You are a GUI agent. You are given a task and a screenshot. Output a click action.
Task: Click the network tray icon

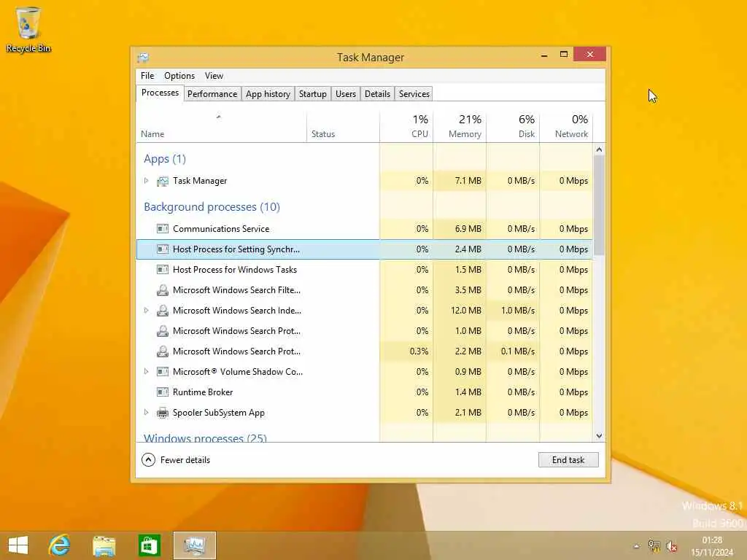(x=654, y=546)
